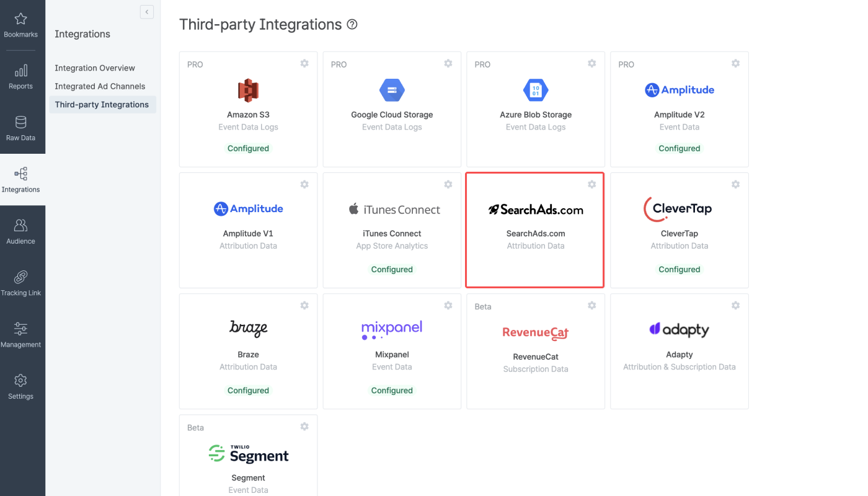Click the Braze logo
Screen dimensions: 868x496
click(248, 328)
